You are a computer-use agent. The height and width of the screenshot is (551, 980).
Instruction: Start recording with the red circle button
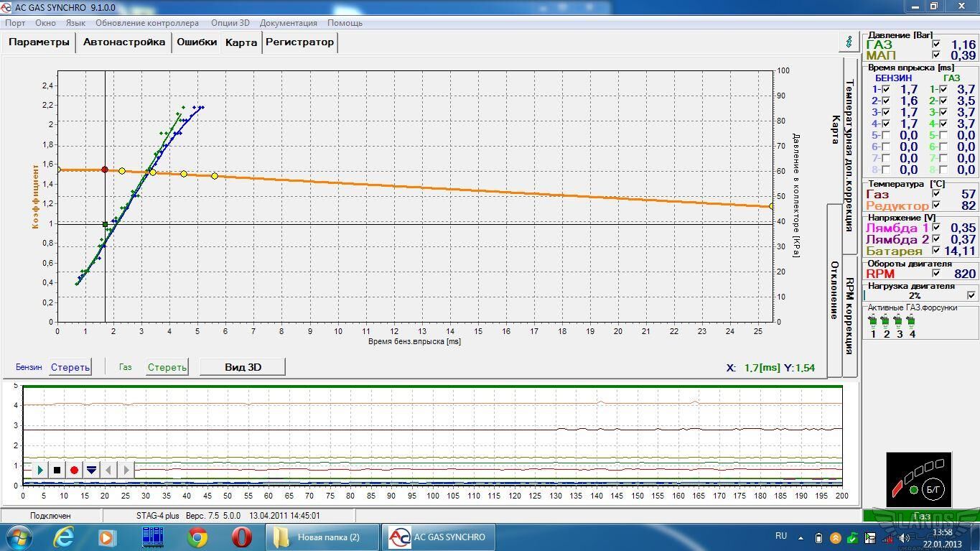point(74,470)
